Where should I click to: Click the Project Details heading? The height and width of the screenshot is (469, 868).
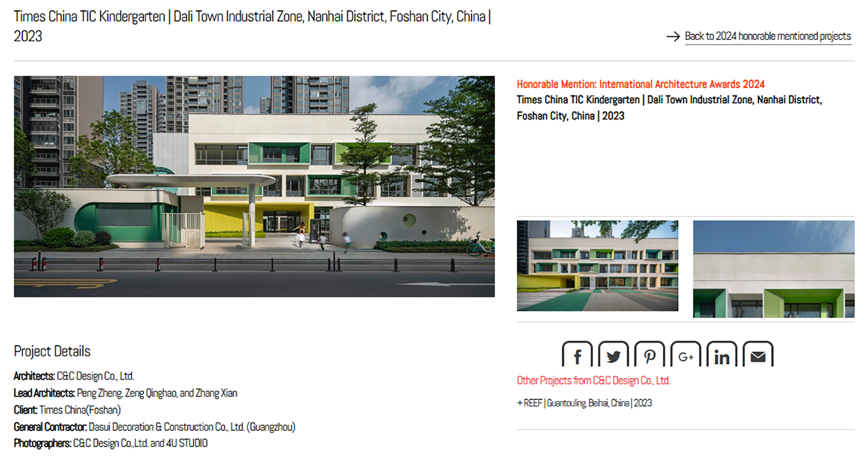click(x=52, y=351)
